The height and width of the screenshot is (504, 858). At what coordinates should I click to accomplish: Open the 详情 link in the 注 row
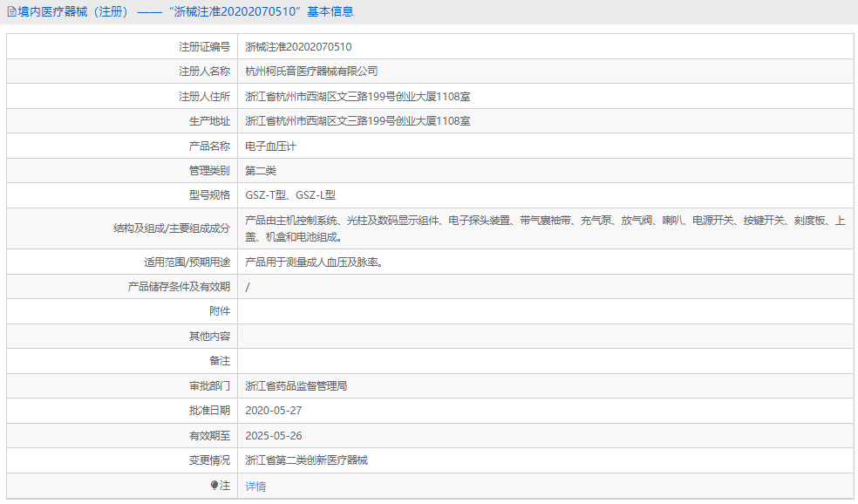(255, 486)
